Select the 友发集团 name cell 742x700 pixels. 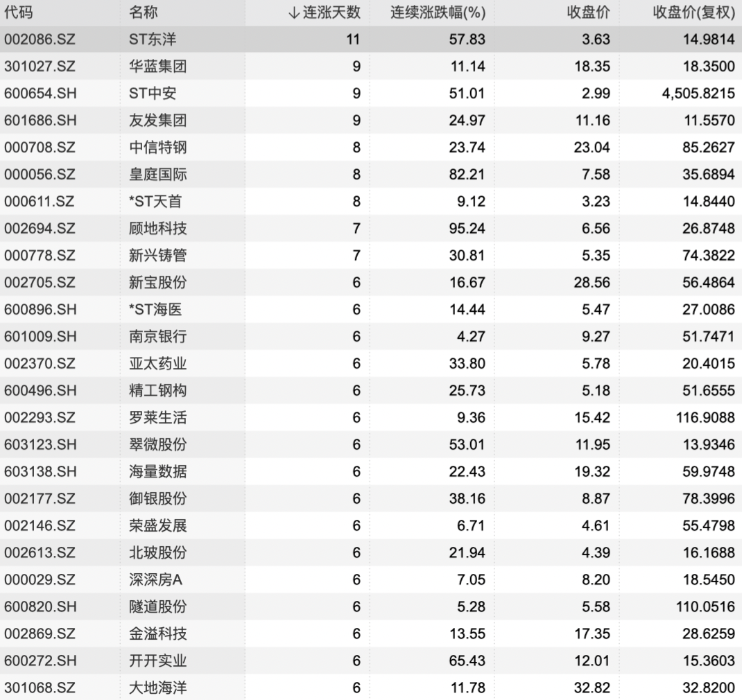[x=157, y=120]
